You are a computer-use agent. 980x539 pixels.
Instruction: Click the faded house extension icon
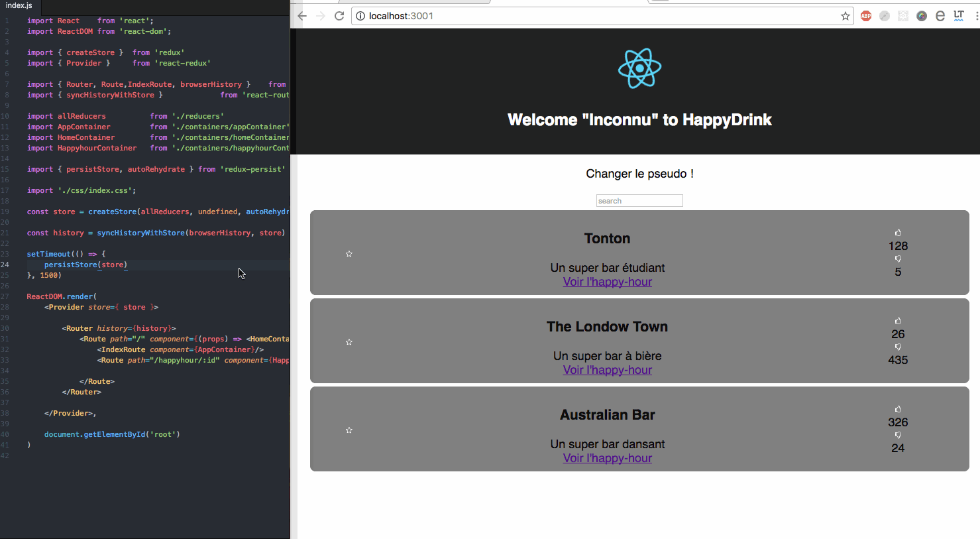(x=903, y=16)
